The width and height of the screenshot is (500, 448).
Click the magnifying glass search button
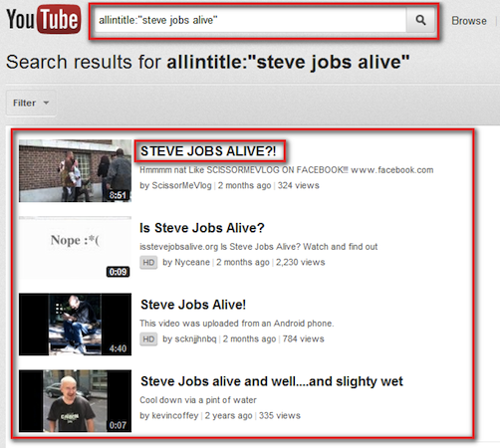coord(420,20)
